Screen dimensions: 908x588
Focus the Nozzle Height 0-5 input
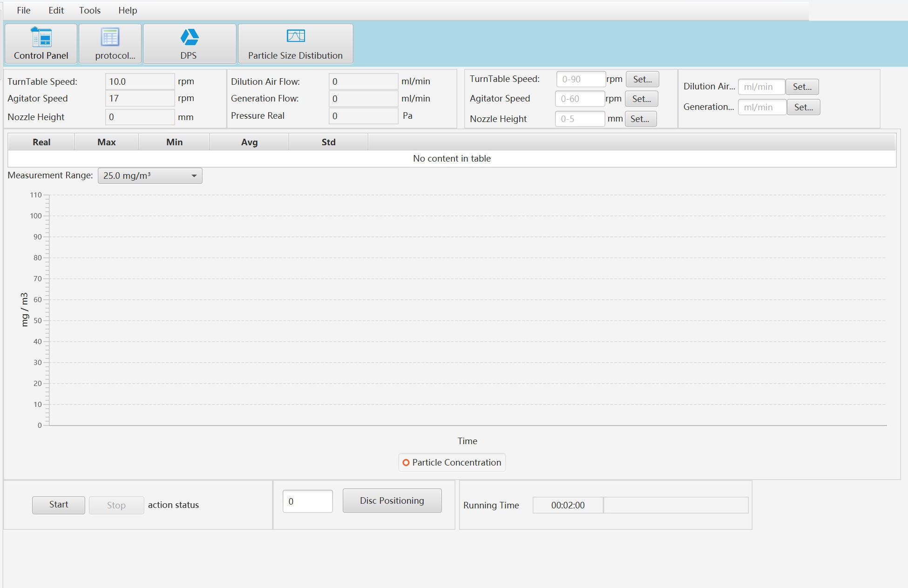click(580, 119)
